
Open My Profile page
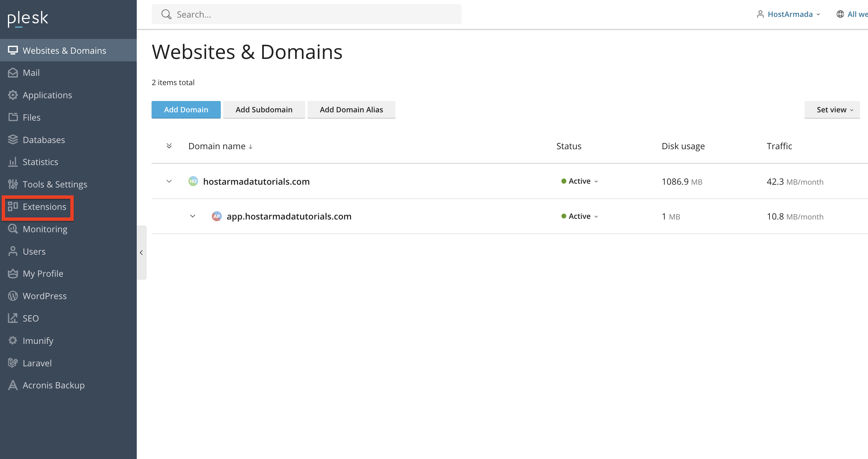(x=68, y=274)
